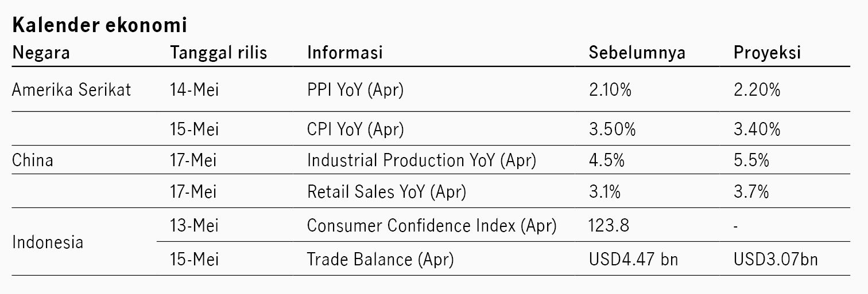Image resolution: width=868 pixels, height=294 pixels.
Task: Select the Amerika Serikat country cell
Action: pos(71,89)
